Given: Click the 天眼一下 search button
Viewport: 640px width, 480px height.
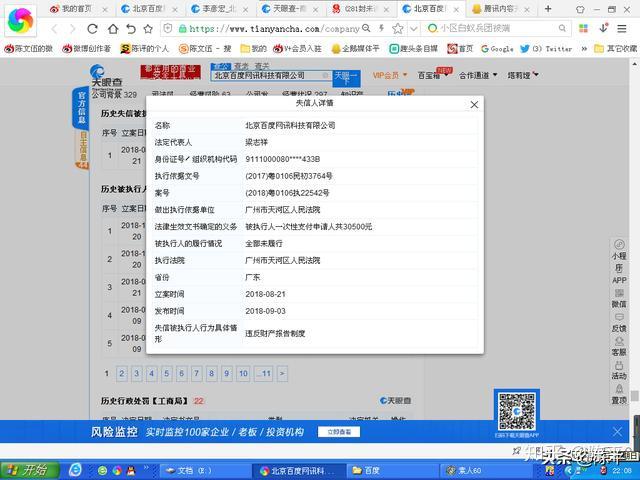Looking at the screenshot, I should coord(346,78).
